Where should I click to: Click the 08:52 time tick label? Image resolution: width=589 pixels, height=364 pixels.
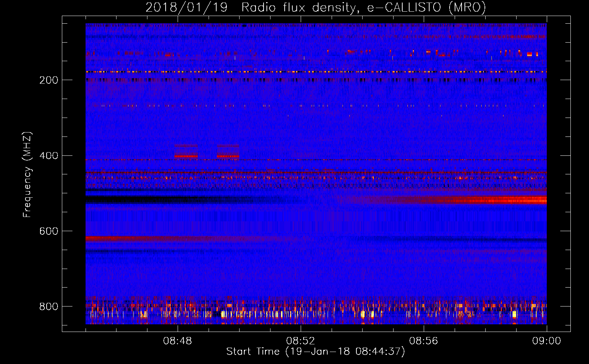pos(301,341)
